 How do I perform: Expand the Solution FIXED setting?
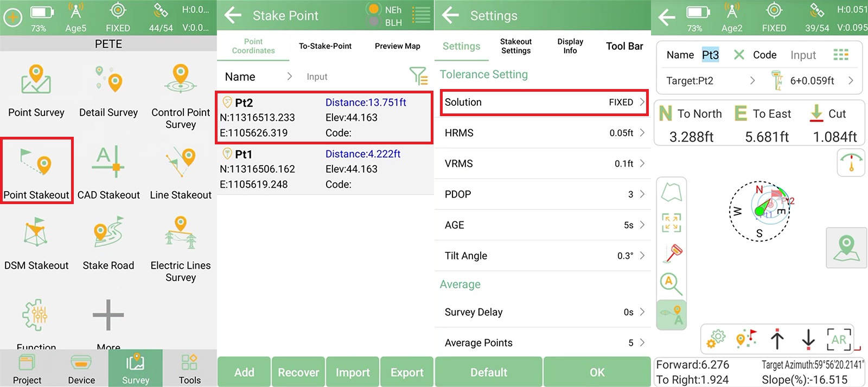544,103
